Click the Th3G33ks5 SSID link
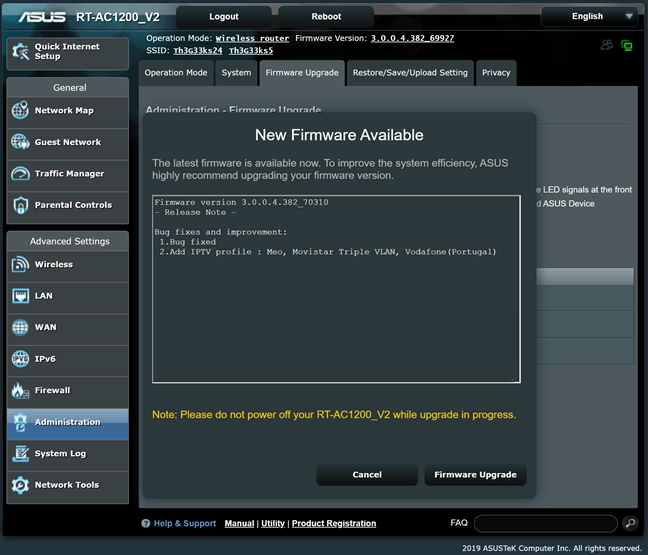 coord(251,51)
